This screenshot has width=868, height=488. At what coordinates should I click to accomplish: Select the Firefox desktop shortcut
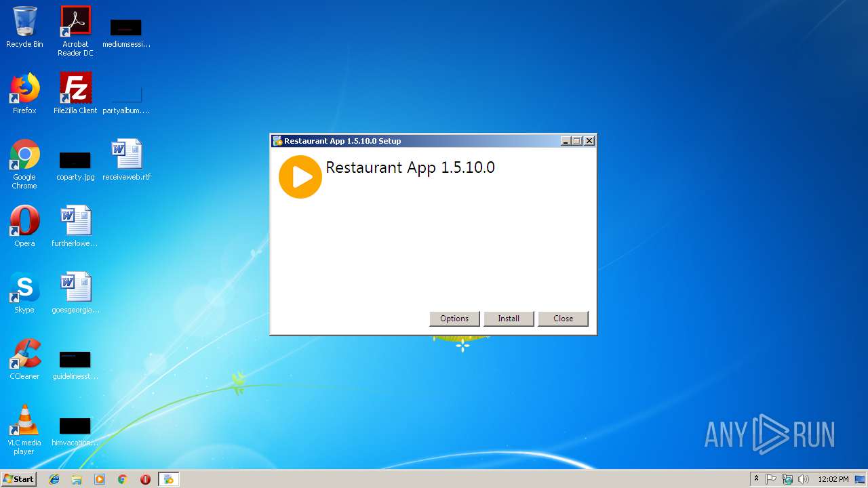point(24,94)
